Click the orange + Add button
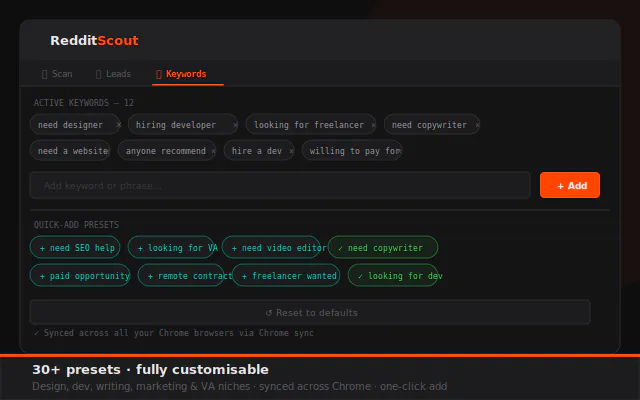This screenshot has height=400, width=640. (570, 185)
